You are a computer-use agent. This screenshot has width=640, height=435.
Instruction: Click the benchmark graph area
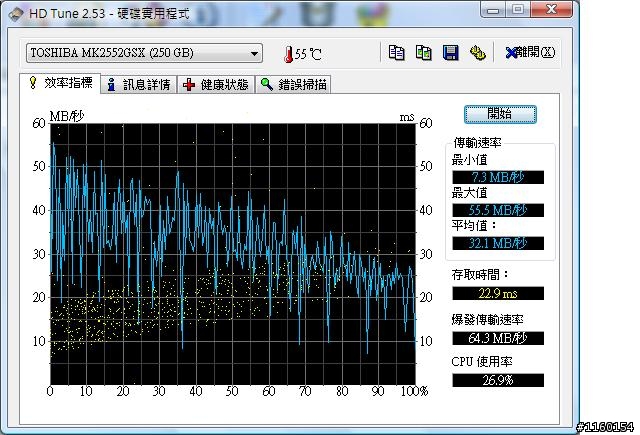coord(233,254)
